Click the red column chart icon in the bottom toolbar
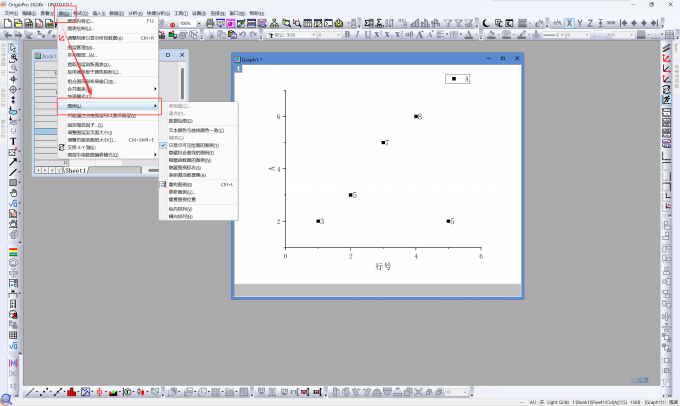Viewport: 680px width, 406px height. (71, 393)
